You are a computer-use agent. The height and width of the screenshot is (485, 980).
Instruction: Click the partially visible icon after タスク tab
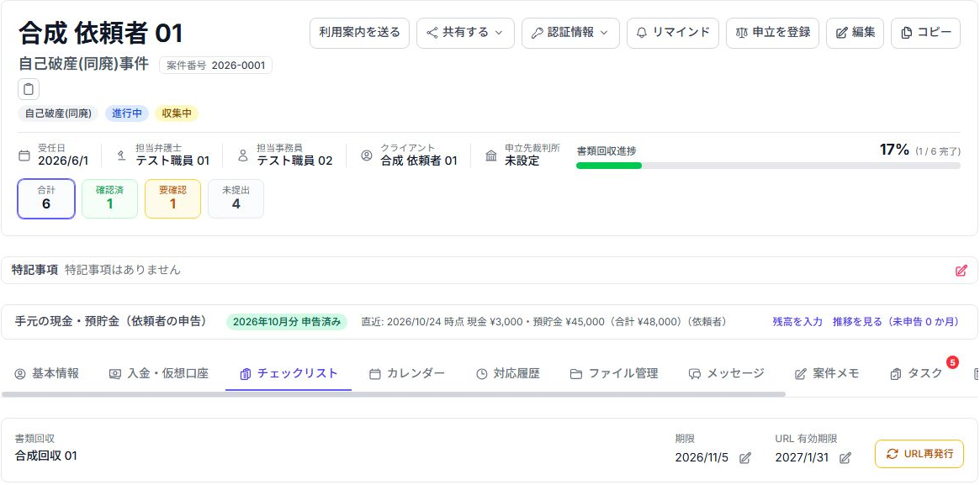(977, 374)
